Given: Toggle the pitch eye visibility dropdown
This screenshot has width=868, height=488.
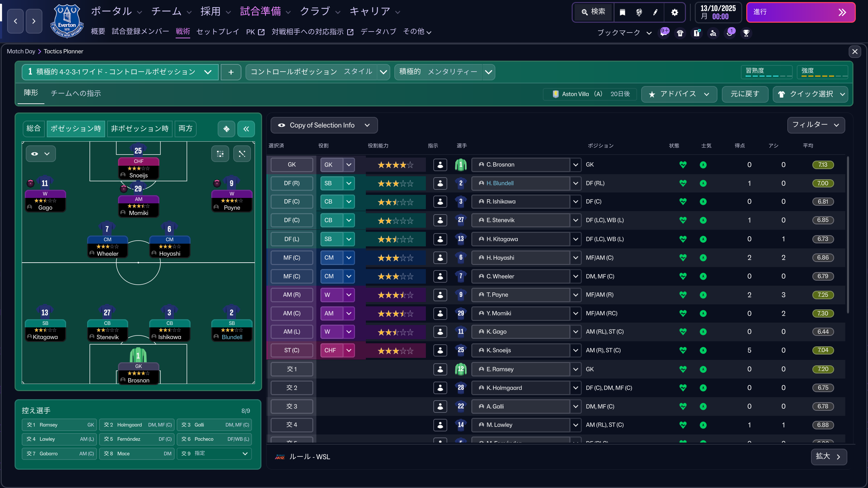Looking at the screenshot, I should click(41, 154).
